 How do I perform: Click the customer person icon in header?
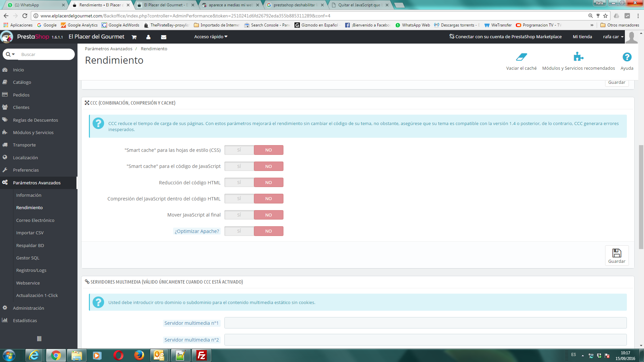pyautogui.click(x=148, y=37)
